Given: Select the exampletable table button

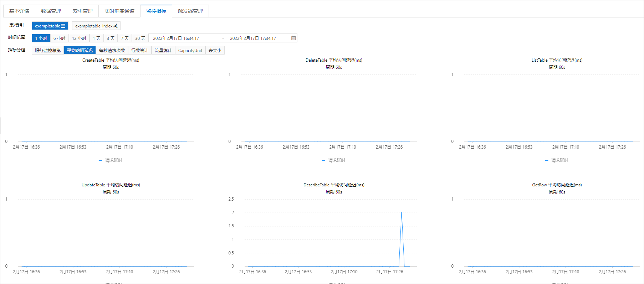Looking at the screenshot, I should pyautogui.click(x=50, y=26).
